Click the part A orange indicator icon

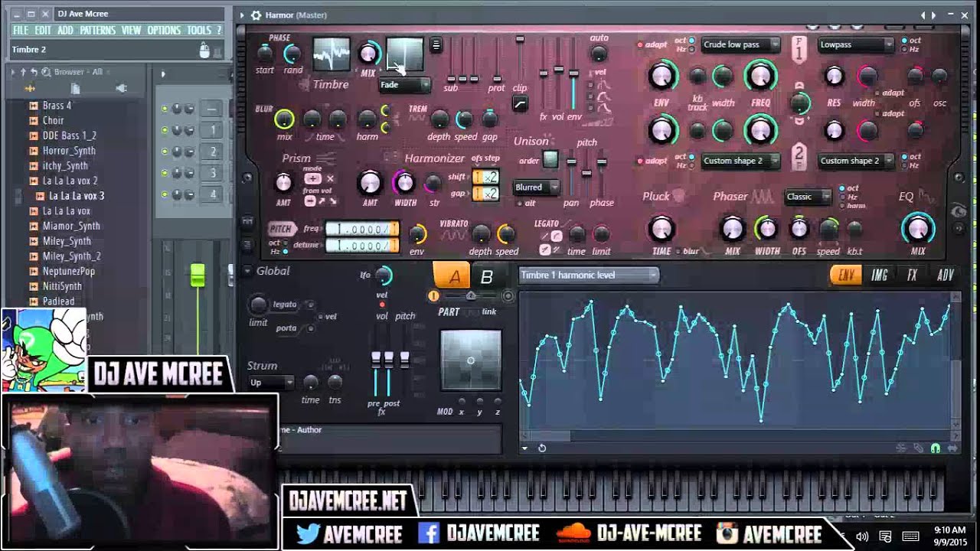pyautogui.click(x=434, y=296)
